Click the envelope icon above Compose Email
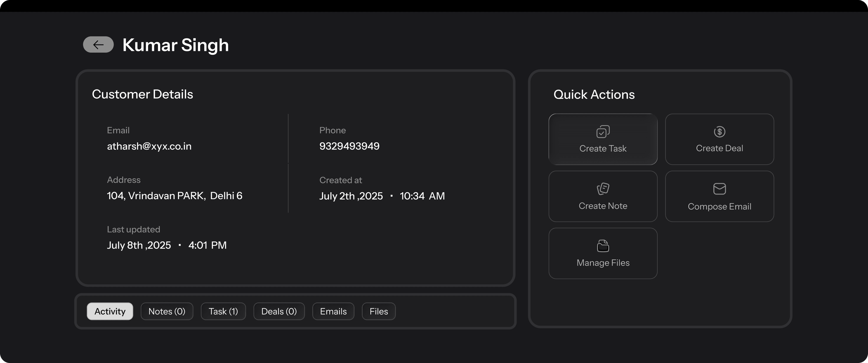This screenshot has width=868, height=363. tap(719, 189)
